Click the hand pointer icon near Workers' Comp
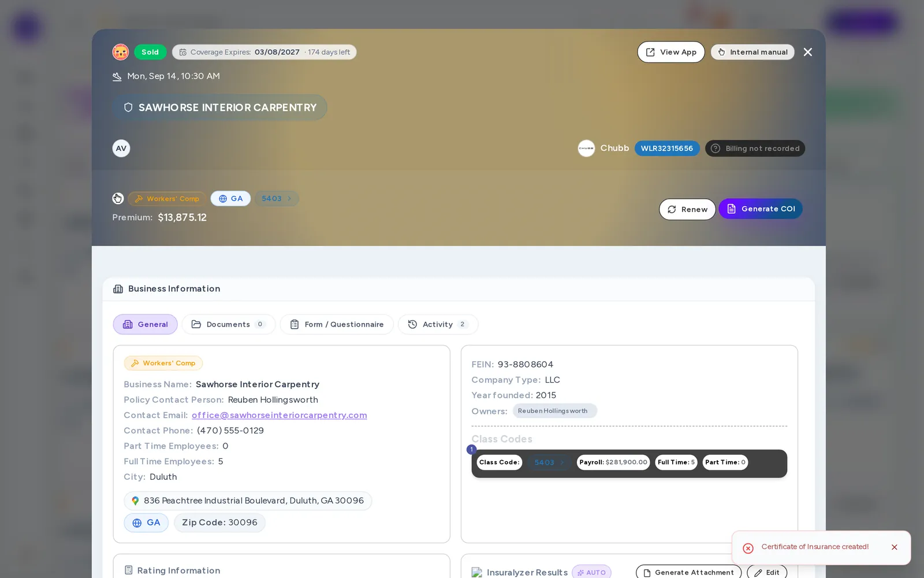Viewport: 924px width, 578px height. [118, 199]
